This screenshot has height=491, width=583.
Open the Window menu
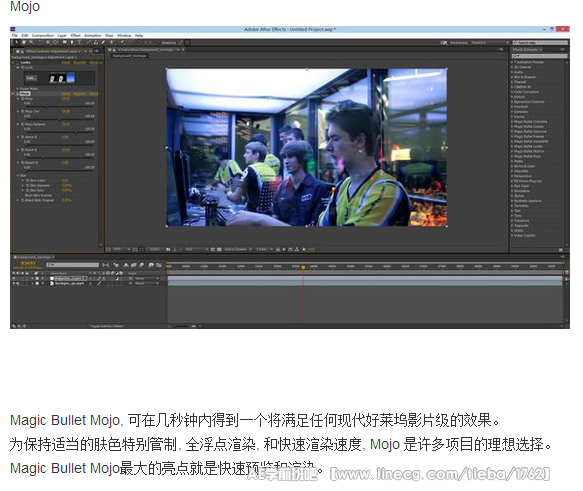click(124, 36)
